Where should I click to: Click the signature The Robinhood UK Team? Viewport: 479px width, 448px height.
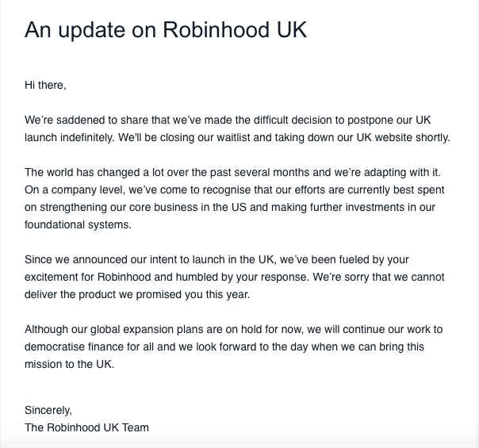coord(86,427)
